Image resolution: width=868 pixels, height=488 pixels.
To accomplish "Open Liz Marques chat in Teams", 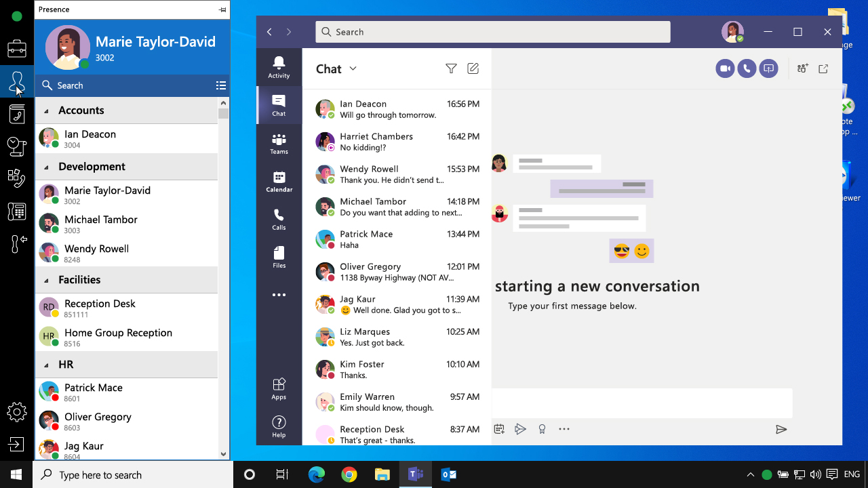I will (397, 337).
